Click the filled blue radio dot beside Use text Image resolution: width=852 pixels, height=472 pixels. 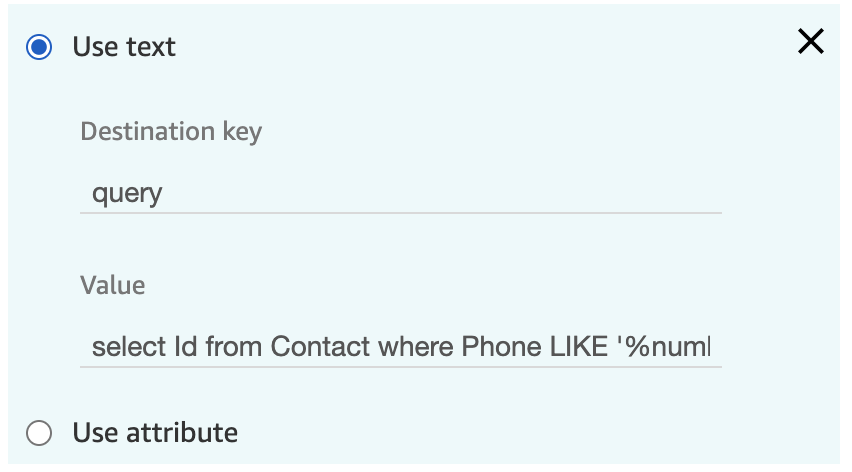pyautogui.click(x=39, y=47)
